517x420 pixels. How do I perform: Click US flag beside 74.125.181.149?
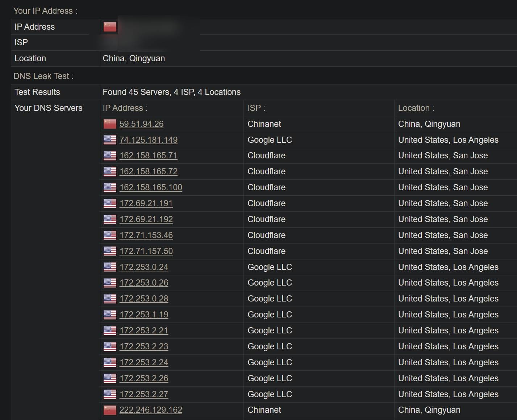[x=110, y=140]
